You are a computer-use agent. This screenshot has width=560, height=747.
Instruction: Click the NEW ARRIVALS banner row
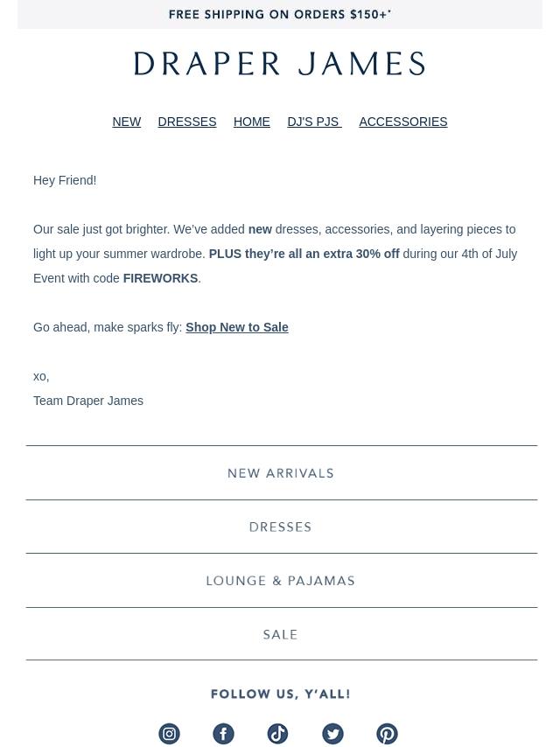(282, 473)
